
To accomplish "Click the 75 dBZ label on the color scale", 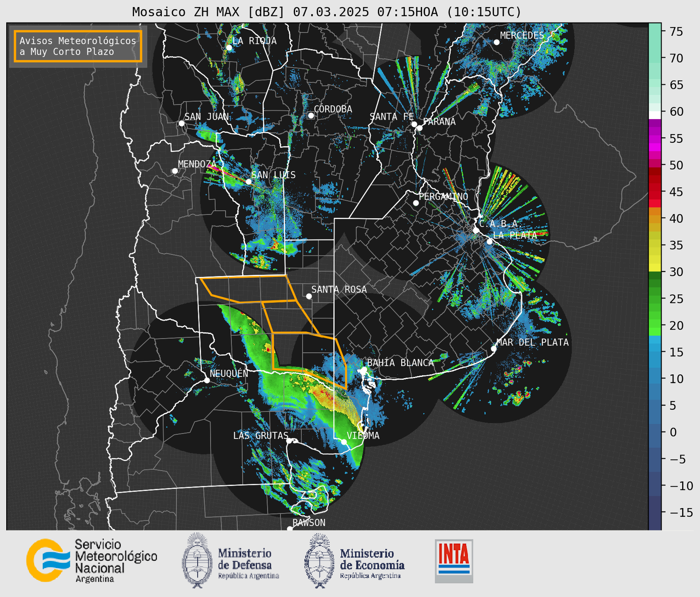I will click(x=676, y=31).
